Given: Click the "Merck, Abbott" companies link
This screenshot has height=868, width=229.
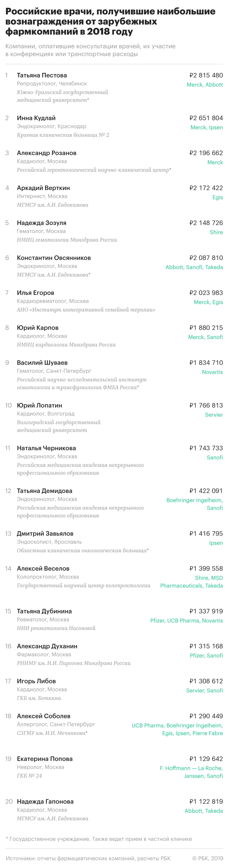Looking at the screenshot, I should click(x=205, y=85).
